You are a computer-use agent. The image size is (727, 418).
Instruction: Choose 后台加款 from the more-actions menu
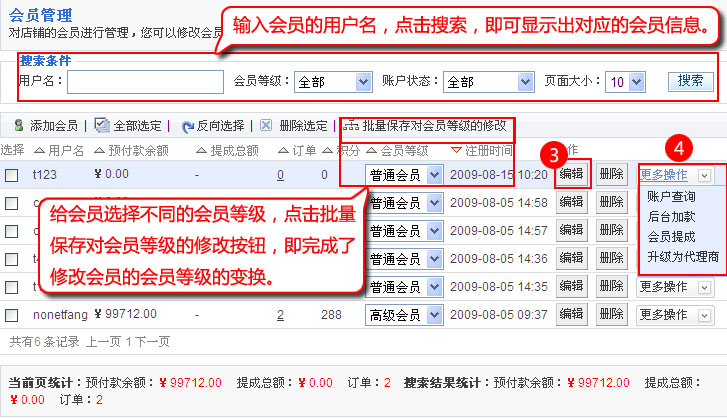pos(671,217)
